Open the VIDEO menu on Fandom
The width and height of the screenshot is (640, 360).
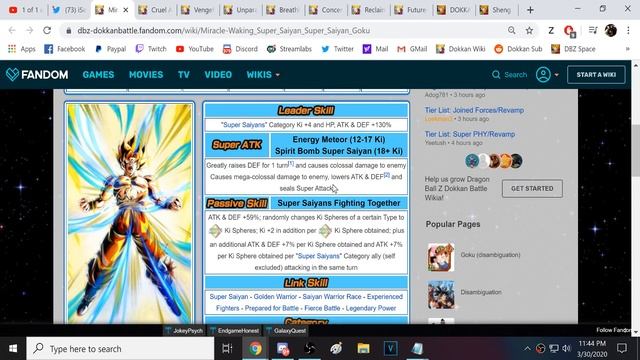218,75
